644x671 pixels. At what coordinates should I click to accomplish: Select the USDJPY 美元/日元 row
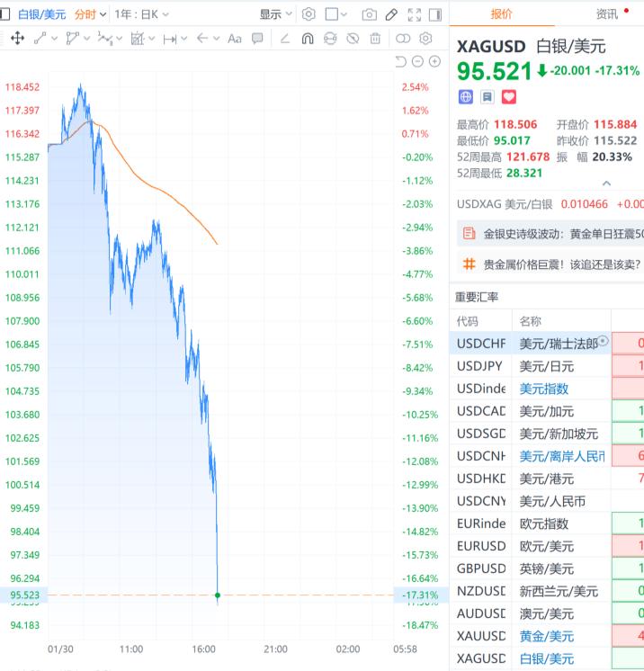coord(547,366)
